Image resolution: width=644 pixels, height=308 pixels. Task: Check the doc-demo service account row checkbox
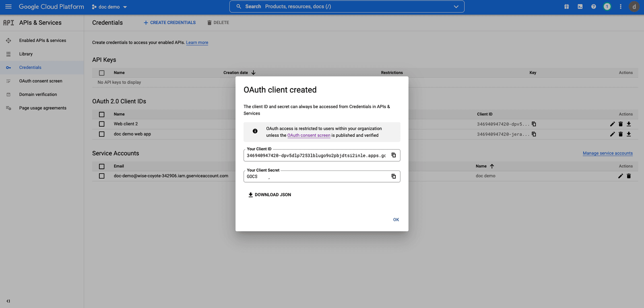pyautogui.click(x=102, y=176)
